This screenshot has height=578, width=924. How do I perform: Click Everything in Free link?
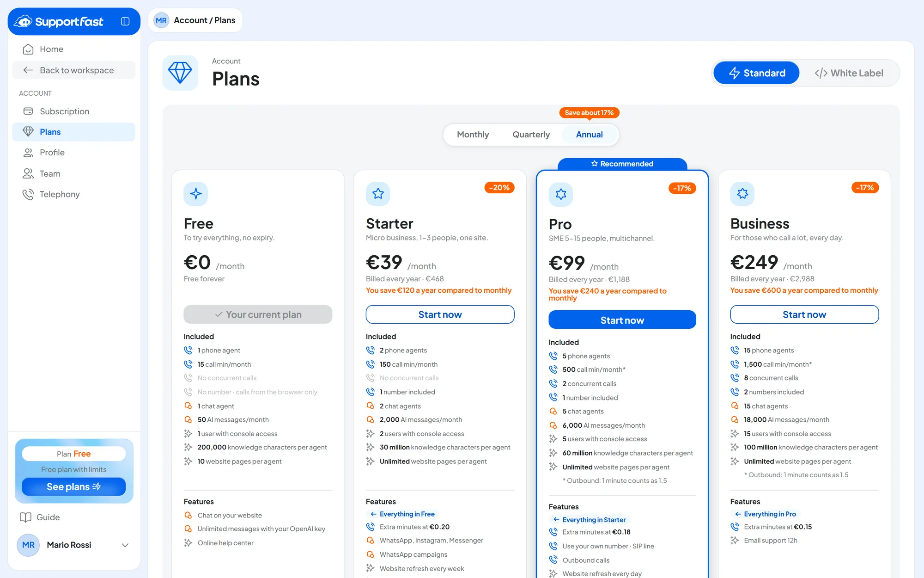click(x=403, y=514)
